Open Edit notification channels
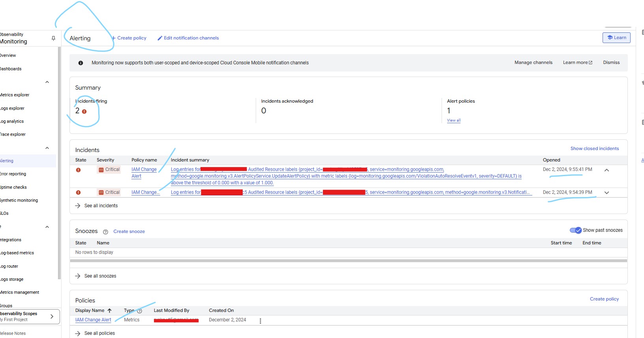644x338 pixels. pyautogui.click(x=188, y=38)
